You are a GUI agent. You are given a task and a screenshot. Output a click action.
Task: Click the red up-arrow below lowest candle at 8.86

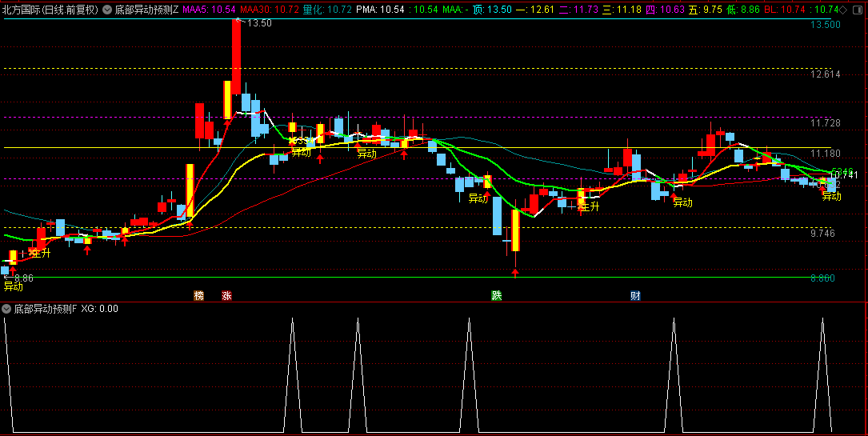[x=515, y=272]
